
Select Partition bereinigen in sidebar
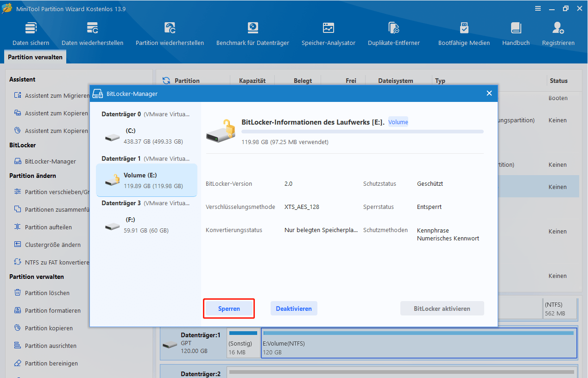pyautogui.click(x=46, y=363)
